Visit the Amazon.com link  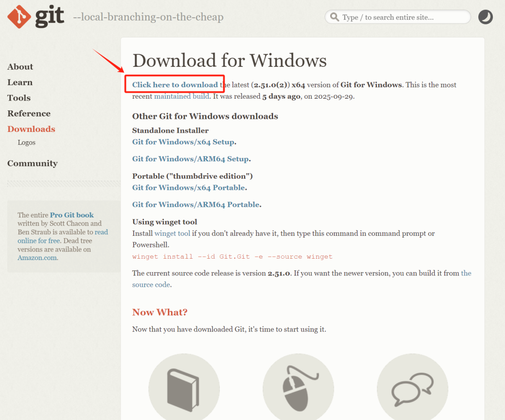point(37,258)
